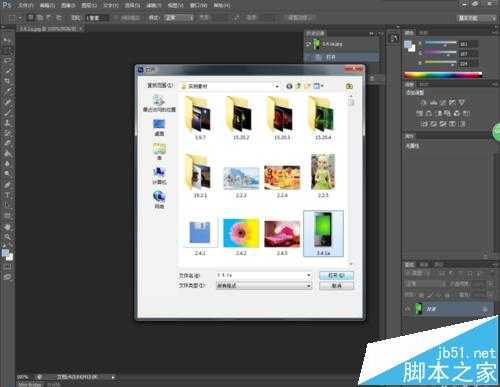Click the 取消 (Cancel) button in dialog

(x=336, y=286)
